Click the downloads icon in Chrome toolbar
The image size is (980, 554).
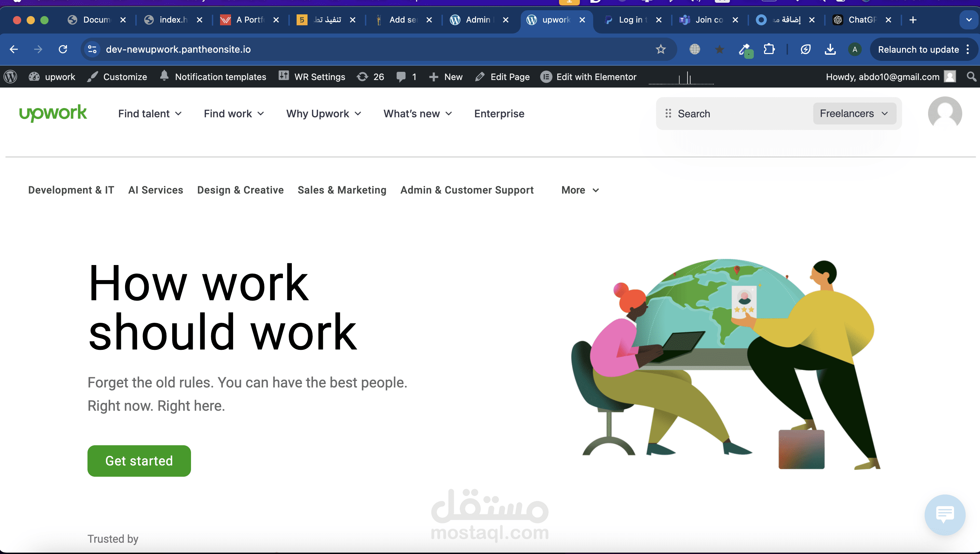tap(830, 49)
